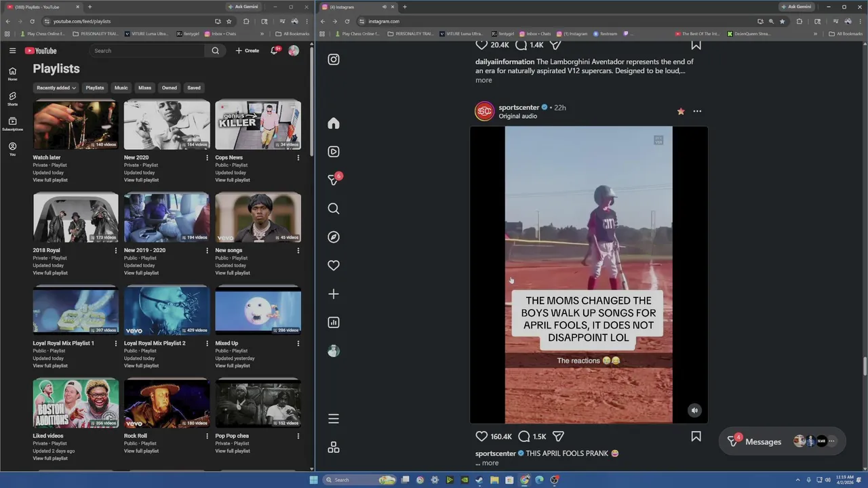Open Instagram notifications heart icon
Viewport: 868px width, 488px height.
pos(334,266)
